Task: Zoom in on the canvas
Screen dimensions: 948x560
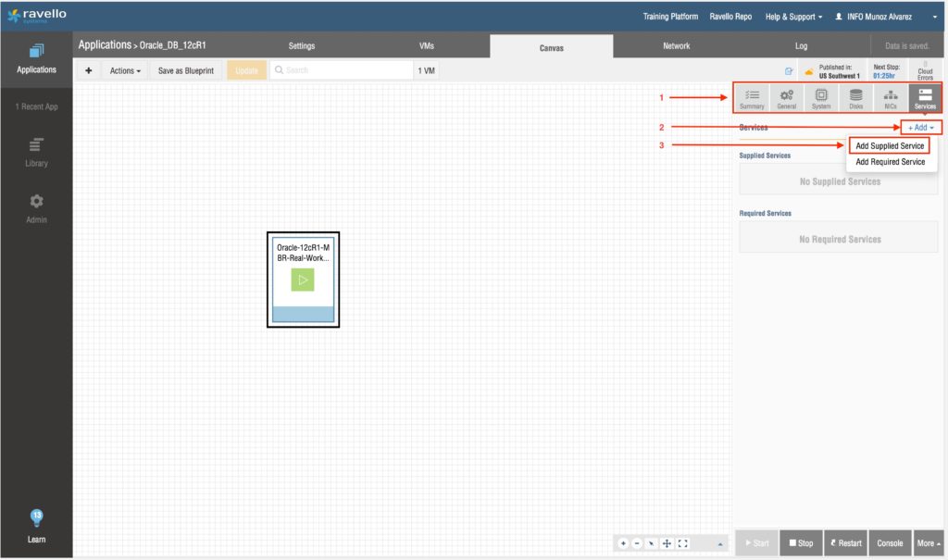Action: click(623, 543)
